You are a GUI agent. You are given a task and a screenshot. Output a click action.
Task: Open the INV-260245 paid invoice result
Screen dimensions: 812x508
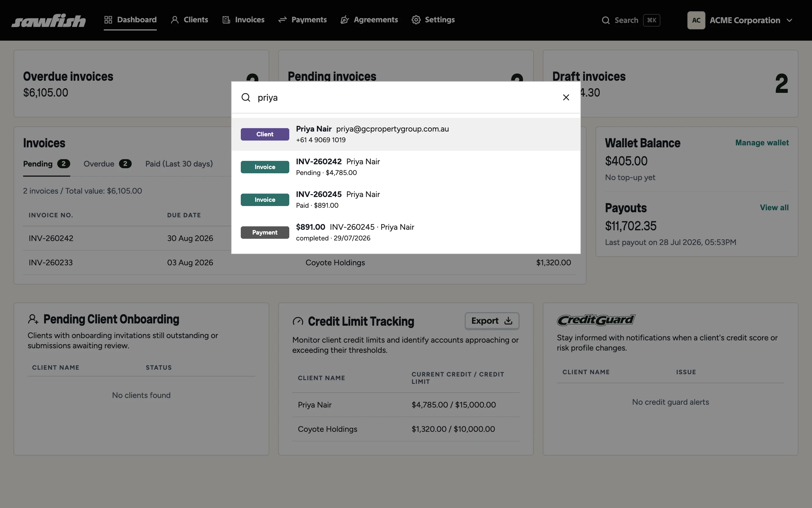406,200
